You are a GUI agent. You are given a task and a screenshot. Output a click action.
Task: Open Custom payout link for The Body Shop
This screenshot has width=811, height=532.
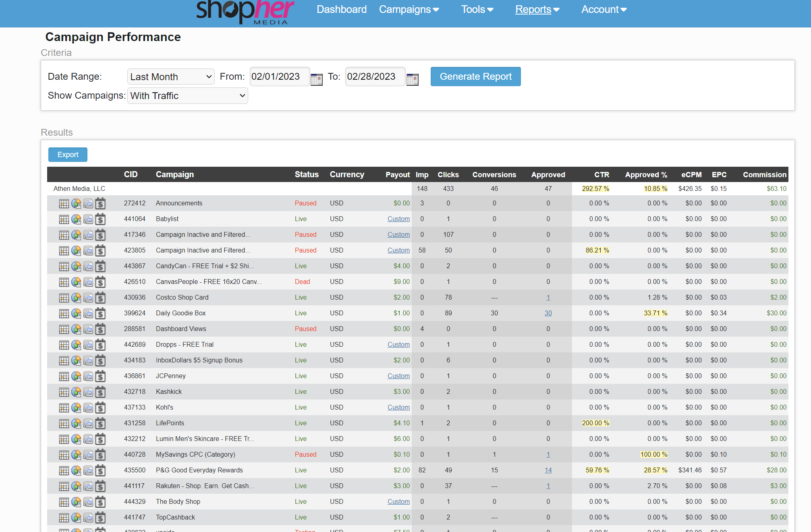pos(398,502)
